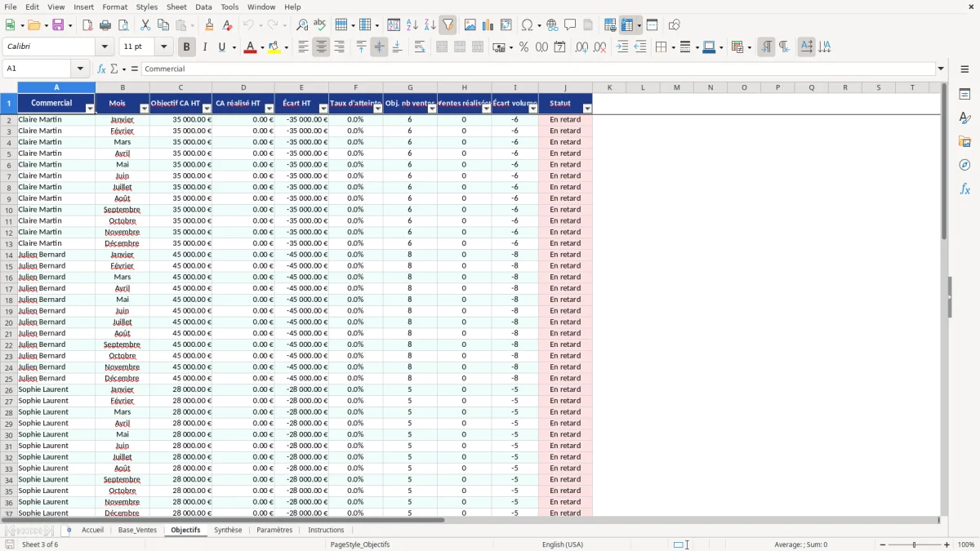The width and height of the screenshot is (980, 551).
Task: Toggle Center Vertically alignment
Action: coord(379,47)
